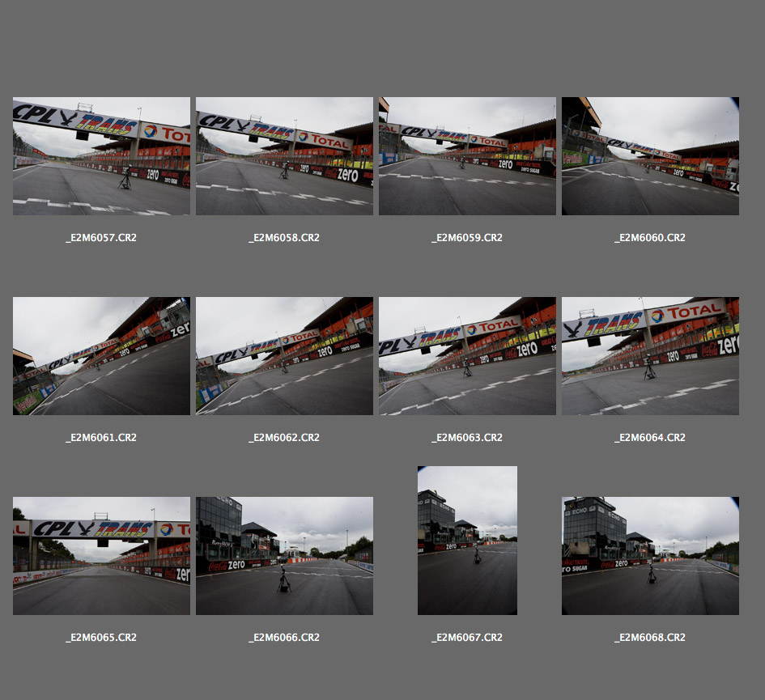Select the _E2M6066.CR2 image

click(x=284, y=556)
